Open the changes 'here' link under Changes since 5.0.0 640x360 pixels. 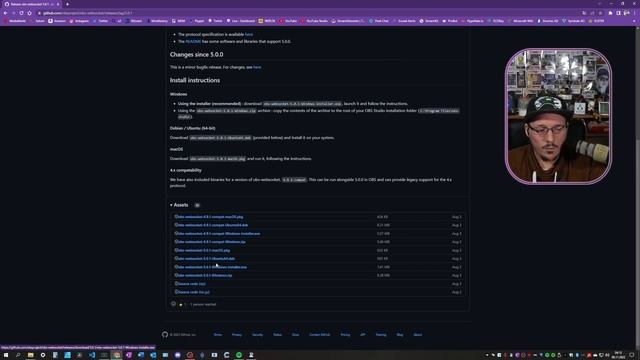(257, 67)
